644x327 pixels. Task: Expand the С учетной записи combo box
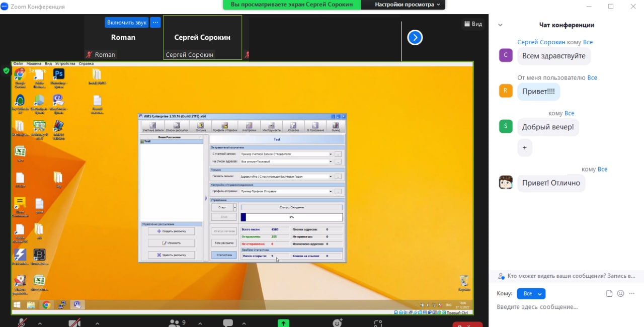pos(331,154)
